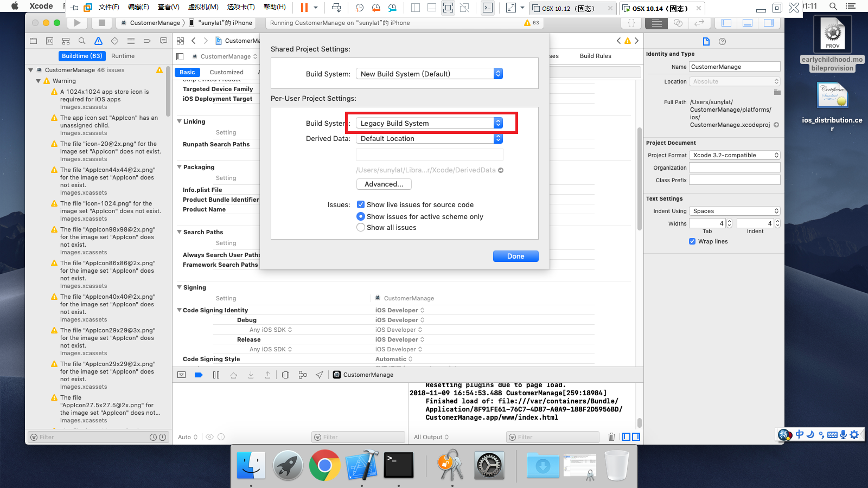Stop the running app with the Stop button
868x488 pixels.
click(x=101, y=23)
